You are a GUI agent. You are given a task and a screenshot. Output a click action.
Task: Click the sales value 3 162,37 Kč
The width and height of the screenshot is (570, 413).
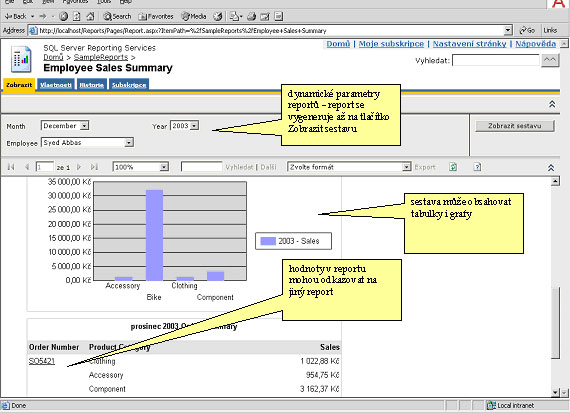[x=320, y=389]
